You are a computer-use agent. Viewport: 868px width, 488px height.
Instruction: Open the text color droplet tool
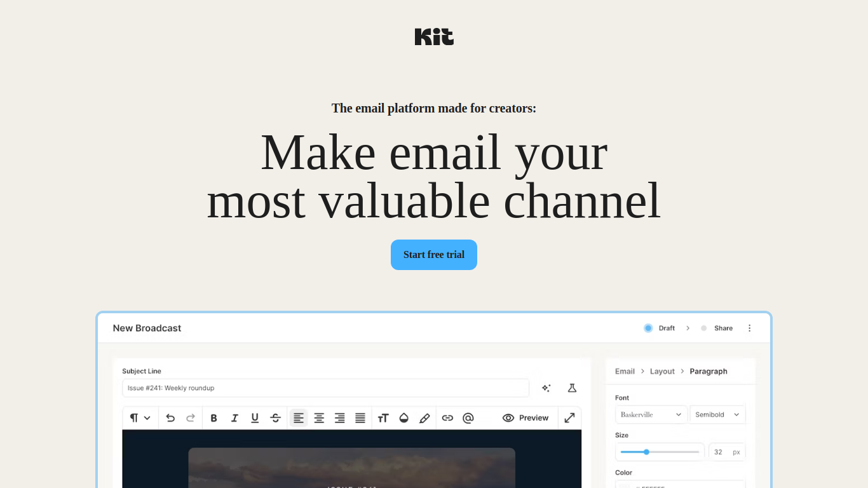[x=403, y=417]
